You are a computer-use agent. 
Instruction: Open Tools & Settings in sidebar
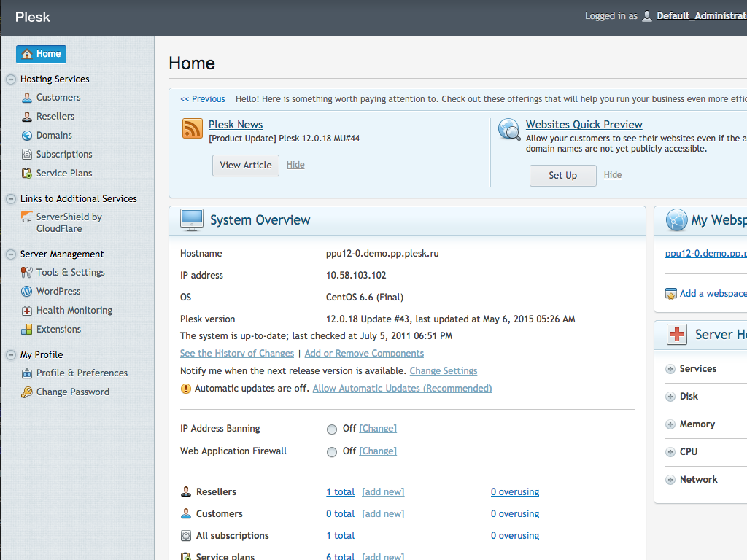pyautogui.click(x=70, y=273)
